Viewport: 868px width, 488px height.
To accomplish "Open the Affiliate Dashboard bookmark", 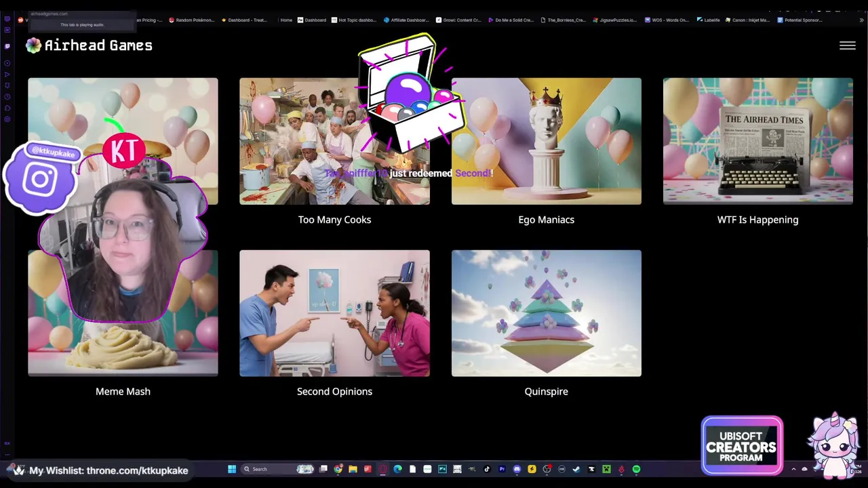I will click(407, 20).
